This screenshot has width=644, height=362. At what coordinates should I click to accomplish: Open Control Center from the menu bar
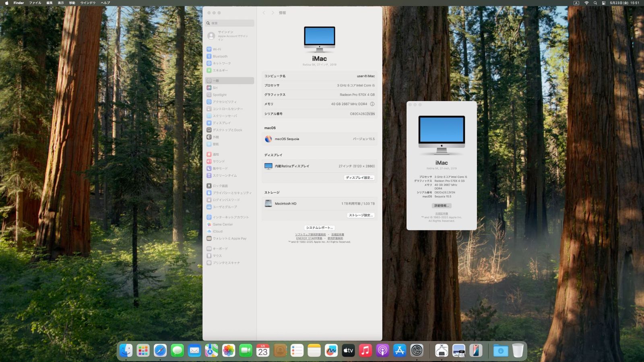[x=604, y=3]
